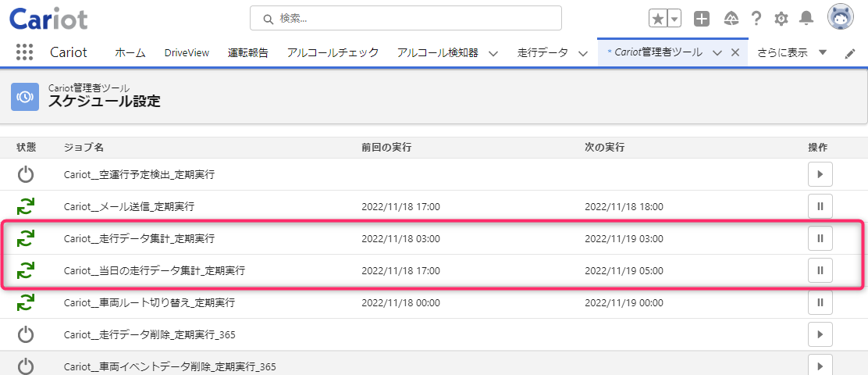View notifications bell icon
The width and height of the screenshot is (868, 375).
(x=806, y=19)
